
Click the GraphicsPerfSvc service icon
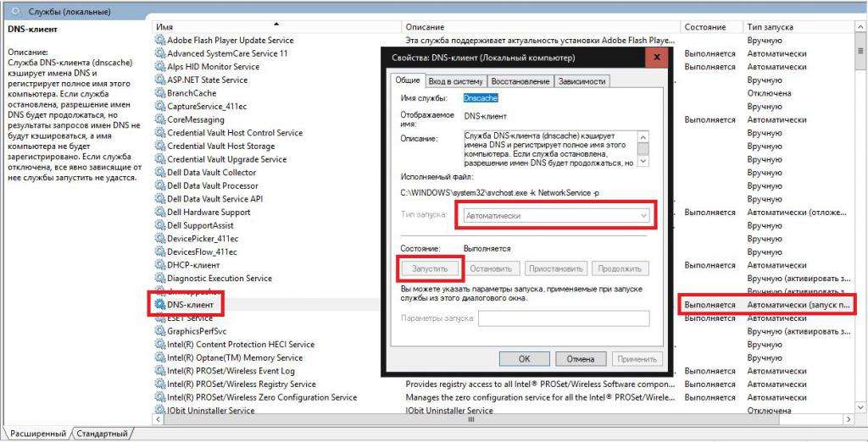[160, 331]
